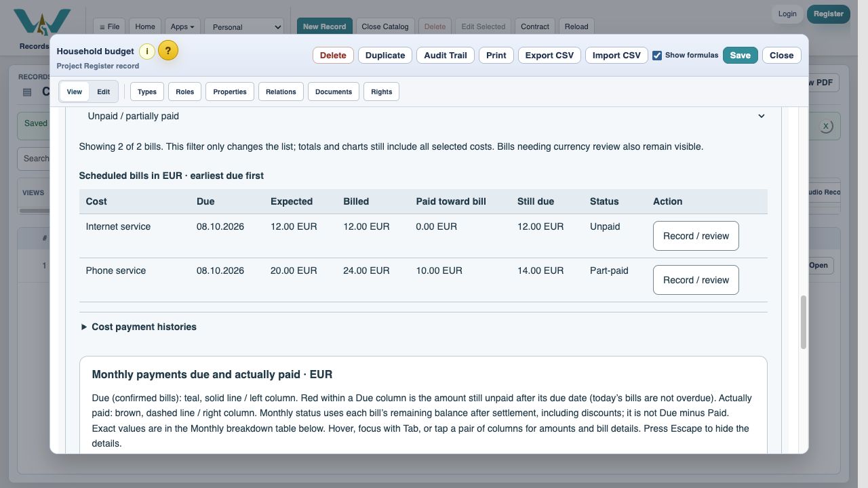Duplicate the Household budget record

[385, 56]
